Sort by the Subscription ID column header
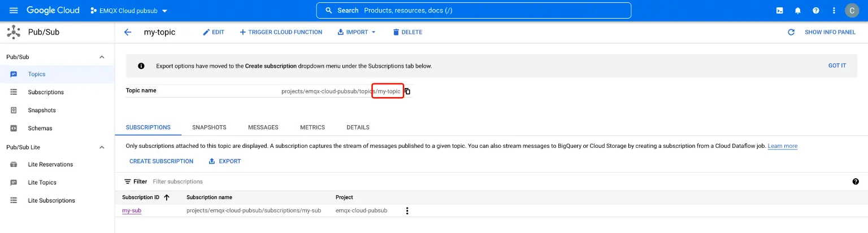Image resolution: width=868 pixels, height=233 pixels. pyautogui.click(x=141, y=197)
